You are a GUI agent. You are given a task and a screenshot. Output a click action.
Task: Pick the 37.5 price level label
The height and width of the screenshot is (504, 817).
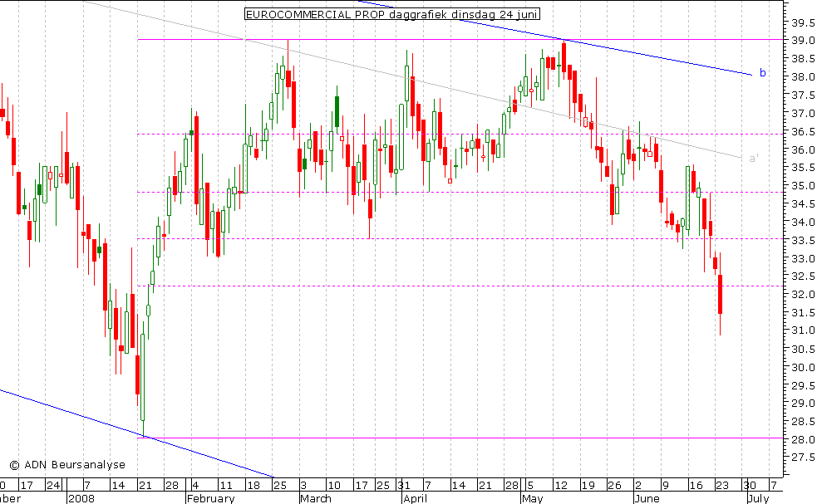click(x=803, y=95)
